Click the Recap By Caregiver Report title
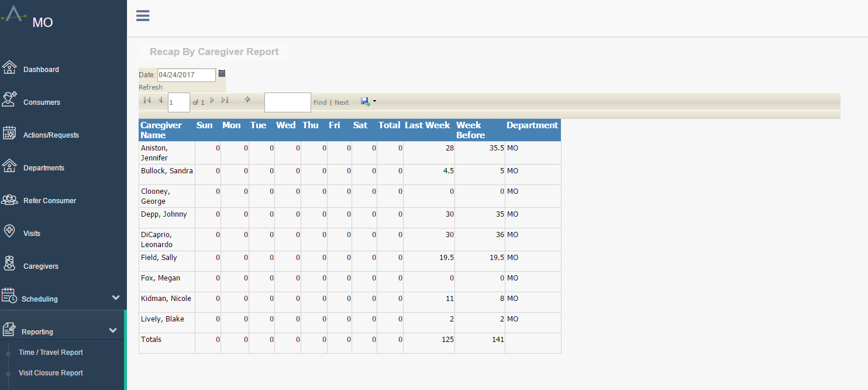This screenshot has width=868, height=390. coord(214,52)
